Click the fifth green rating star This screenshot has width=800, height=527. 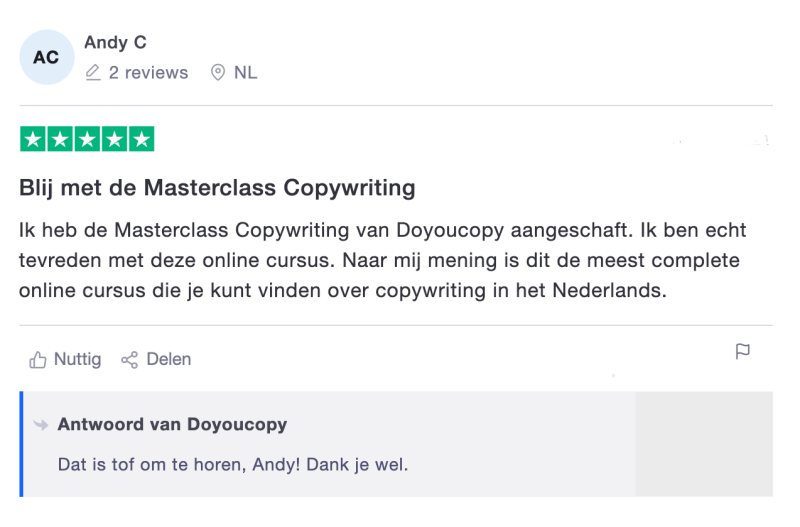(x=141, y=139)
